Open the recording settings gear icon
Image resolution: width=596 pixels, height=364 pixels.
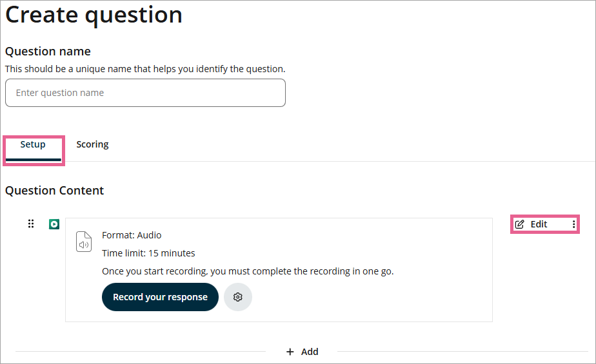pos(238,297)
